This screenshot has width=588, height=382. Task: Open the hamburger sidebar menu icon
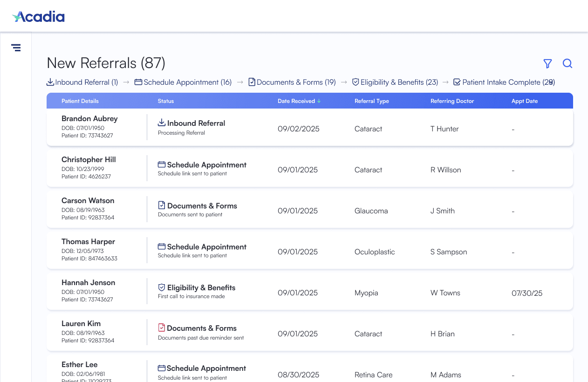(16, 48)
